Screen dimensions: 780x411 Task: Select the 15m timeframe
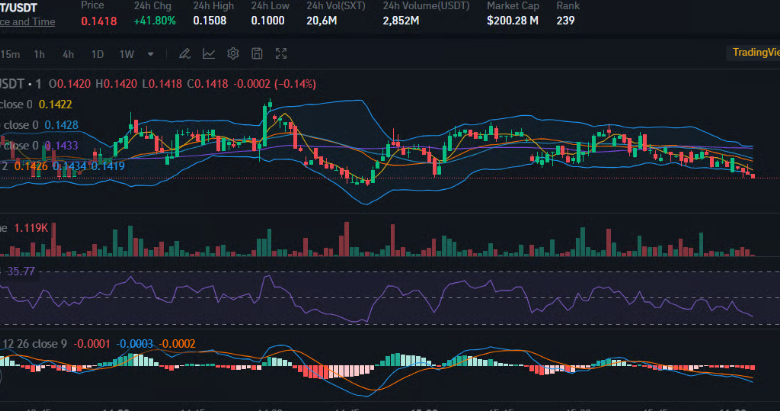tap(10, 54)
